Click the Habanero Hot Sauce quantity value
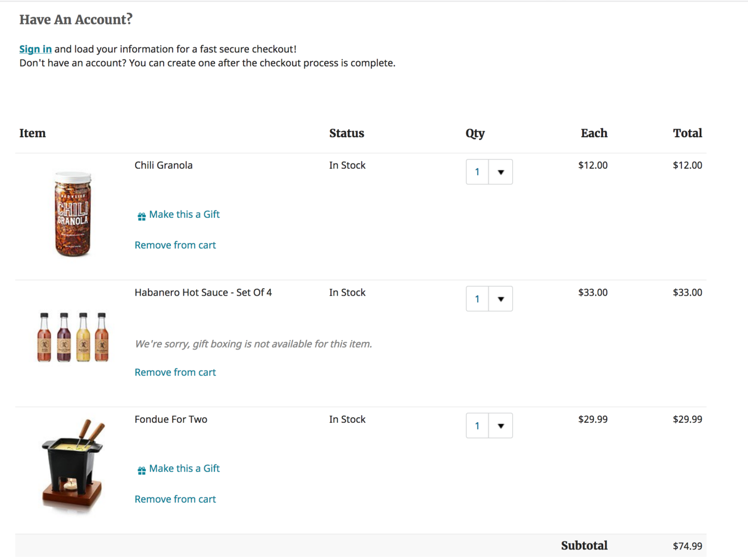 point(477,299)
